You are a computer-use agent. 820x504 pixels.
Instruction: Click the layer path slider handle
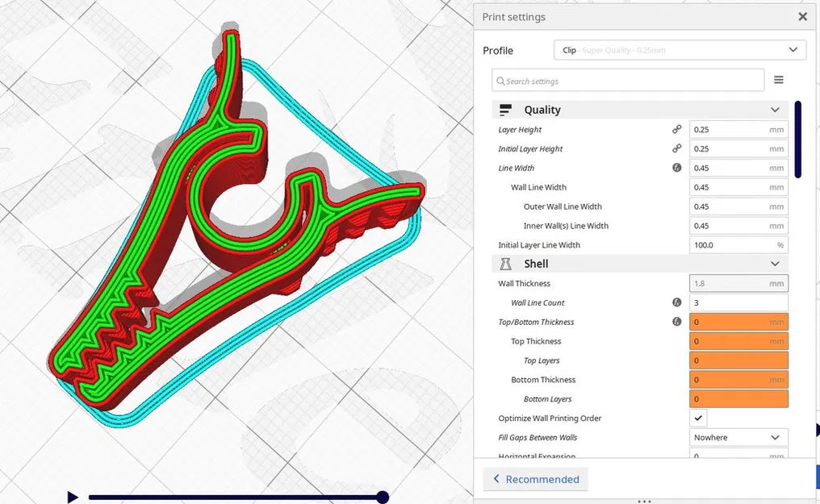[383, 498]
